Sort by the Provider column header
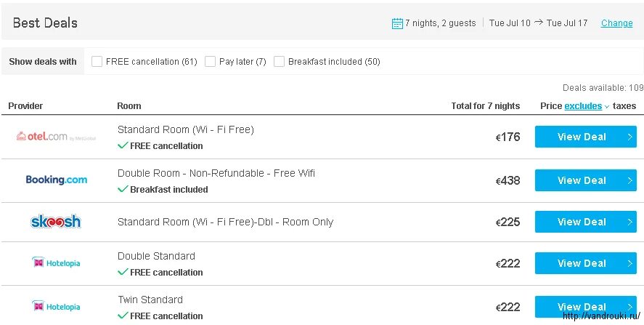Image resolution: width=644 pixels, height=325 pixels. click(x=25, y=106)
